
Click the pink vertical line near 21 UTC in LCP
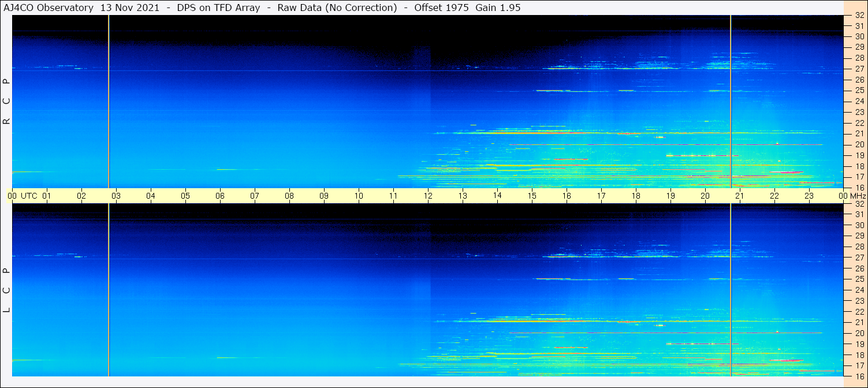point(731,290)
